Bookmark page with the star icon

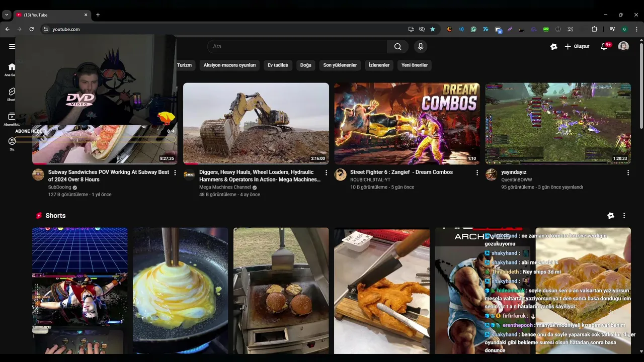point(433,29)
